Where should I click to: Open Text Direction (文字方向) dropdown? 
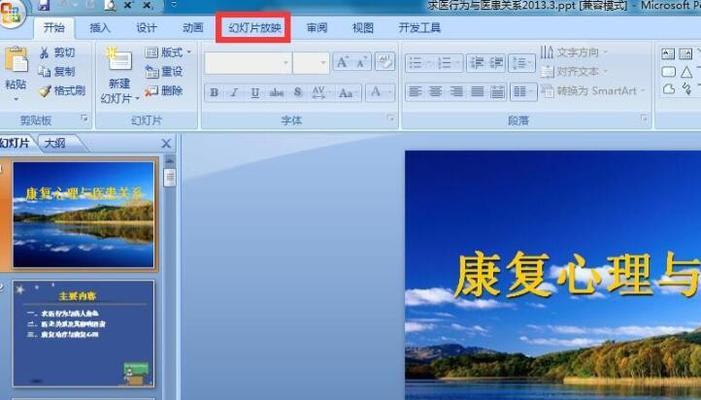coord(575,52)
